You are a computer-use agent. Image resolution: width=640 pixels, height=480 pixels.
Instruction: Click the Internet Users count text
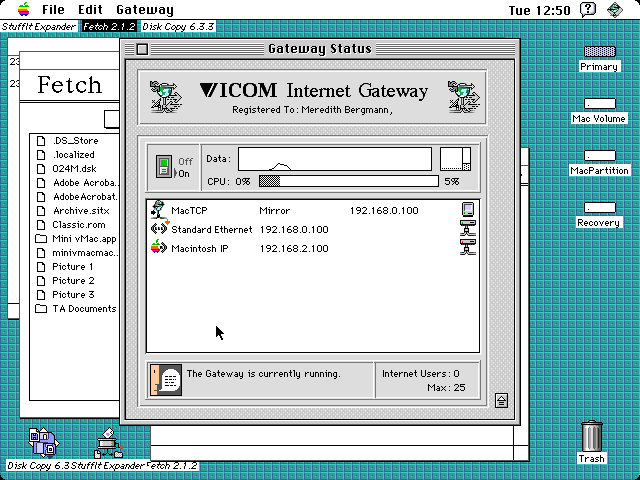[420, 373]
